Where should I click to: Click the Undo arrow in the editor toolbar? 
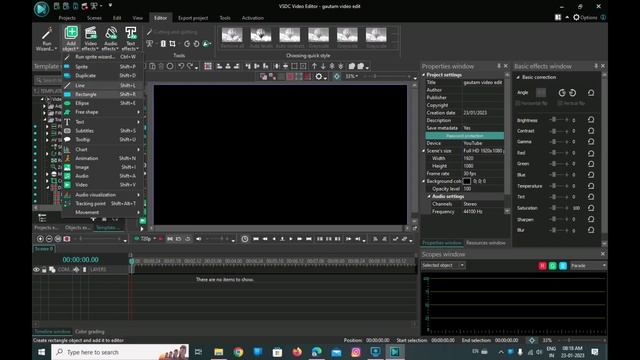pyautogui.click(x=181, y=66)
